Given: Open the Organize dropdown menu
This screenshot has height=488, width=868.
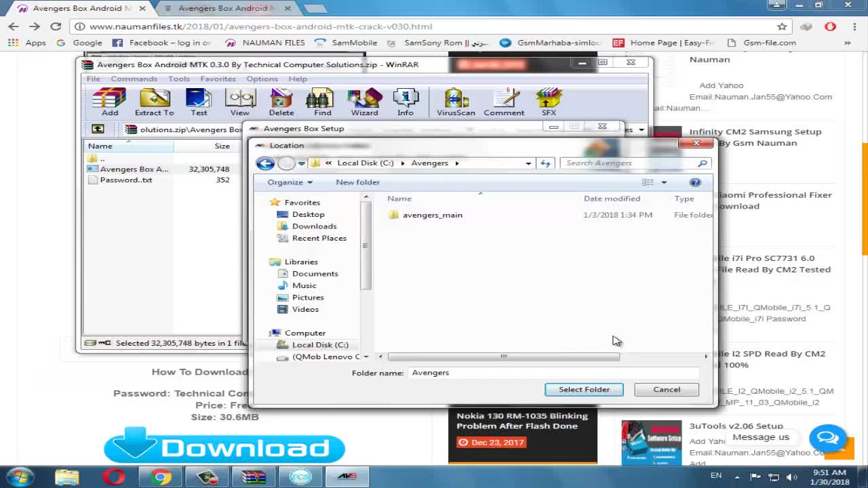Looking at the screenshot, I should pos(290,182).
